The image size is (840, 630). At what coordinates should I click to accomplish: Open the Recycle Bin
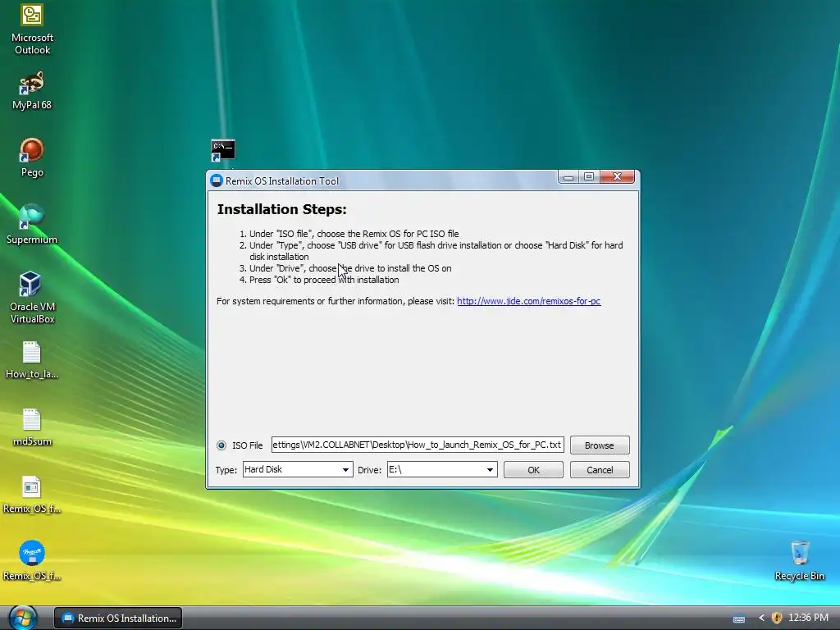pos(799,561)
